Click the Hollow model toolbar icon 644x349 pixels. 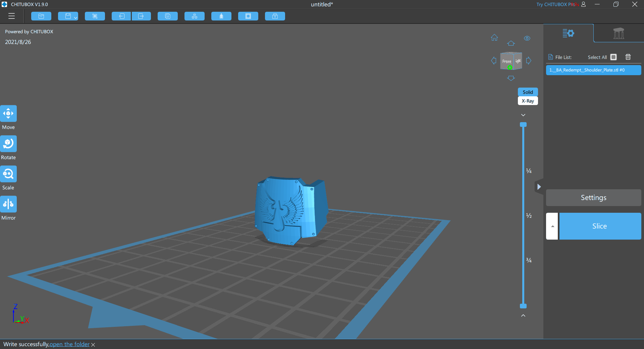248,16
